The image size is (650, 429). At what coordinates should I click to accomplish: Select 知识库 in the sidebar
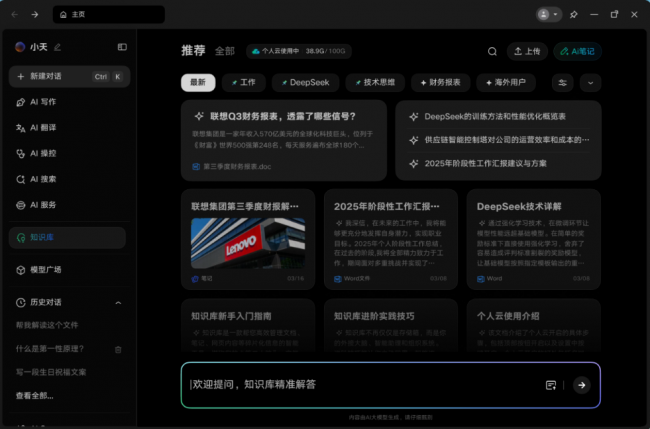point(67,238)
